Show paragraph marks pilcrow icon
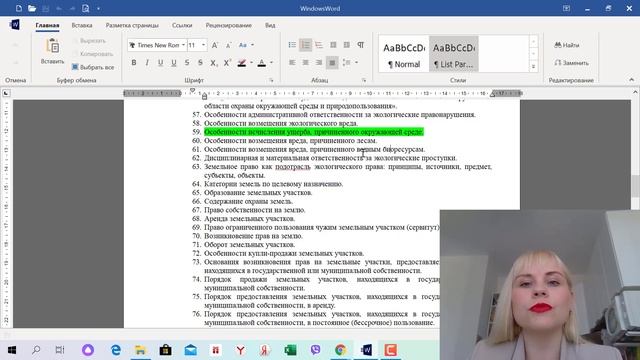 coord(360,45)
